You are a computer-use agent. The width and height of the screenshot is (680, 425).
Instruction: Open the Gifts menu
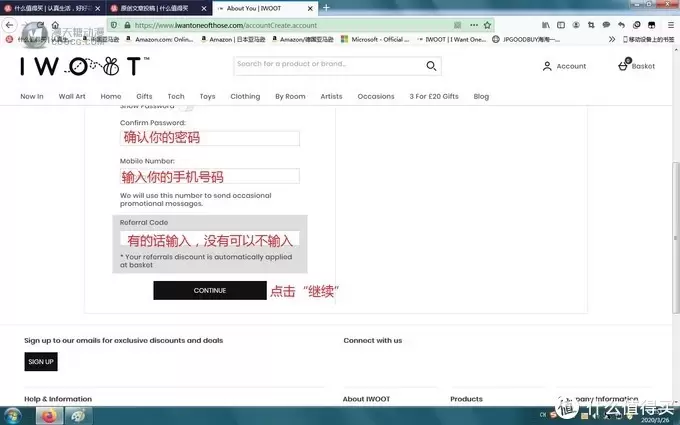coord(144,97)
